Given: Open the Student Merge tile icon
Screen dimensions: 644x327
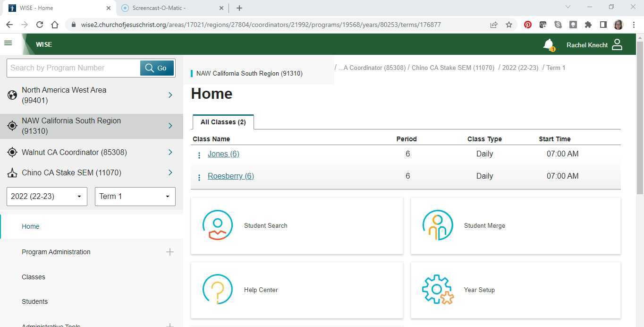Looking at the screenshot, I should click(438, 225).
